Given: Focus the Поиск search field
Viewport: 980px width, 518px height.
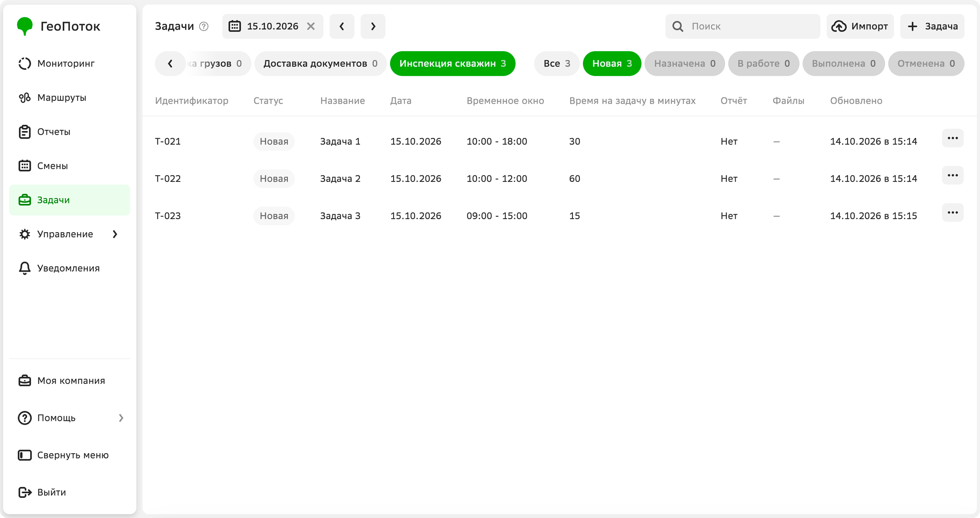Looking at the screenshot, I should (743, 26).
